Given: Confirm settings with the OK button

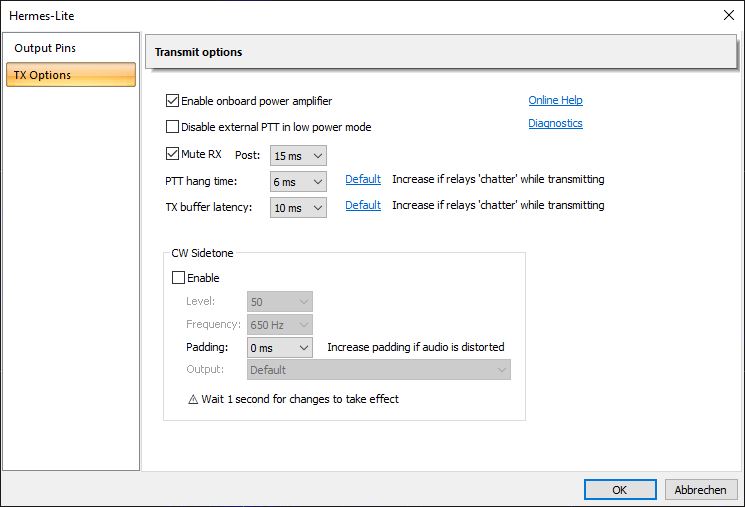Looking at the screenshot, I should click(x=620, y=490).
